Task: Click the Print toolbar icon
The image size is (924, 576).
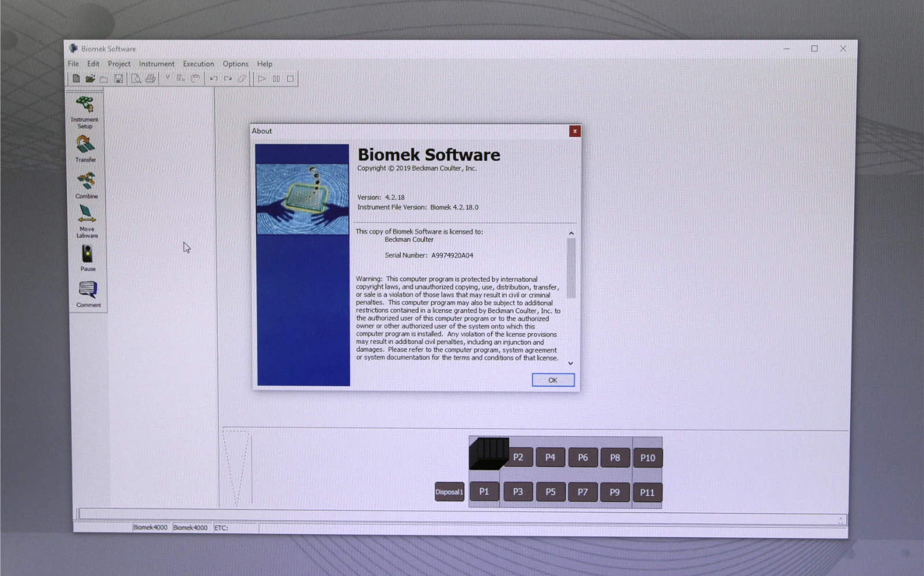Action: point(150,78)
